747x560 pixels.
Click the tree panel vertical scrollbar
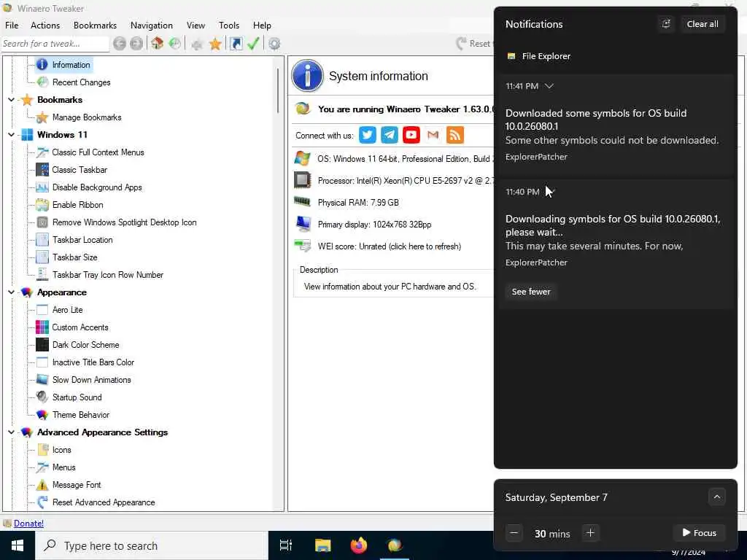click(x=278, y=90)
